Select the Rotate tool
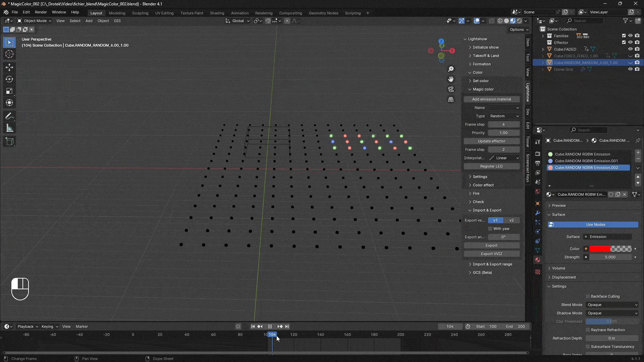Screen dimensions: 644x362 [9, 79]
